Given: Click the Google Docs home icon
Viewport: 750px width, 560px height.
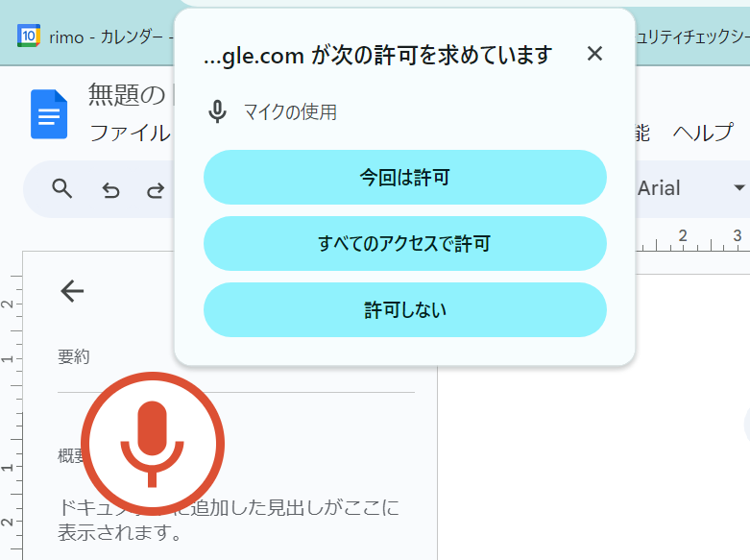Looking at the screenshot, I should 49,114.
